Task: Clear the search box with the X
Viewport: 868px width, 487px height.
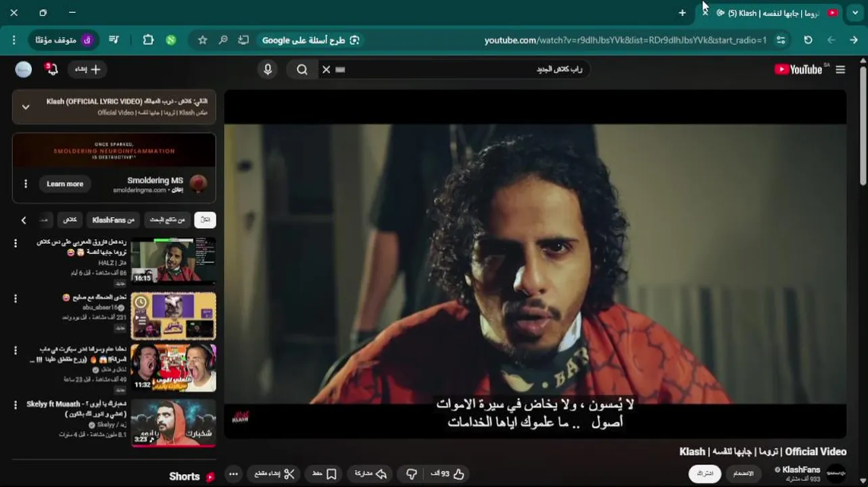Action: coord(326,69)
